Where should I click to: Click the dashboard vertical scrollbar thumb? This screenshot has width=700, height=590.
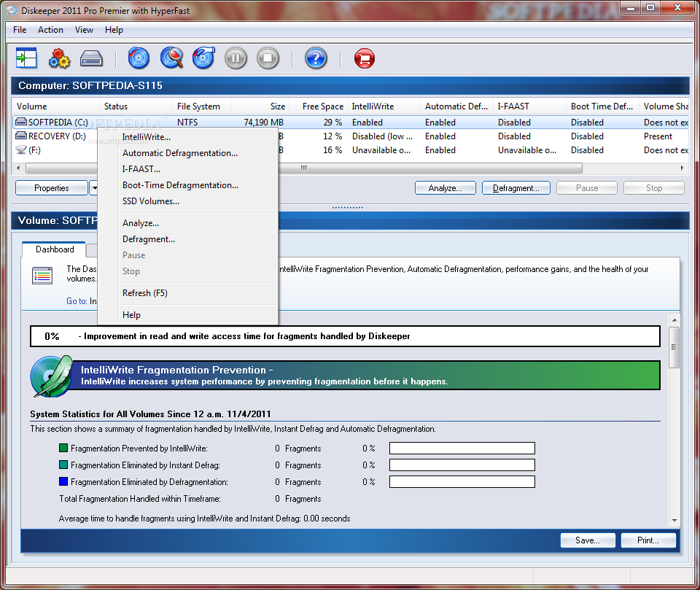click(x=674, y=347)
